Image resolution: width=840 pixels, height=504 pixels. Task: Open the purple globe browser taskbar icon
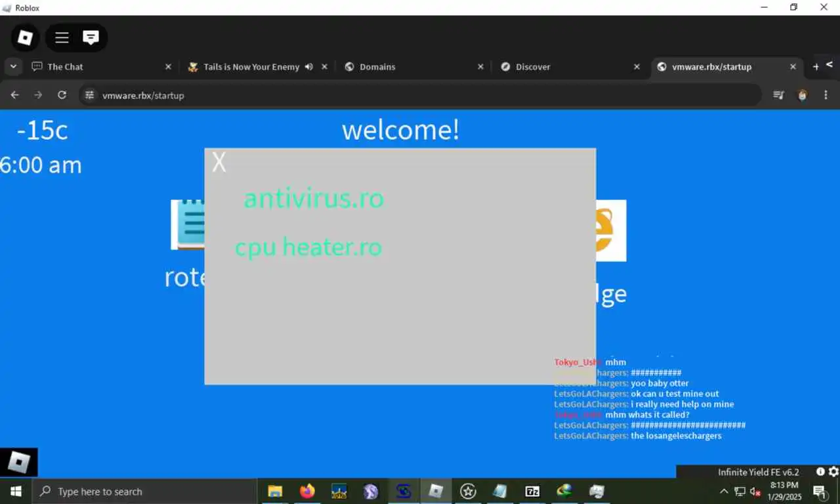371,491
